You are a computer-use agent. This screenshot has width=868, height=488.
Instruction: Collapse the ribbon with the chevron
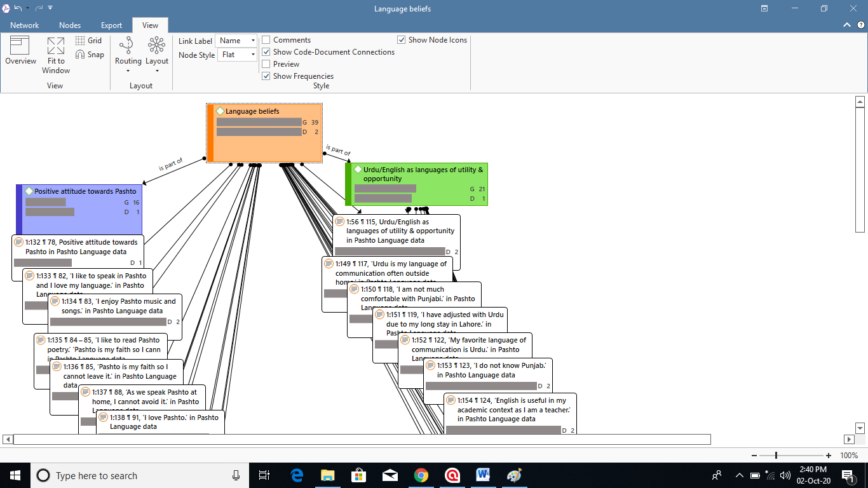coord(846,25)
